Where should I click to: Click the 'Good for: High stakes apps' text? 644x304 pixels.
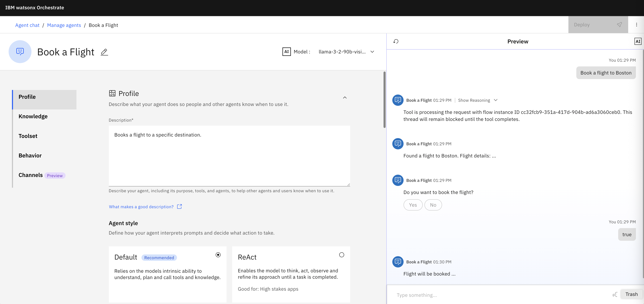[268, 289]
